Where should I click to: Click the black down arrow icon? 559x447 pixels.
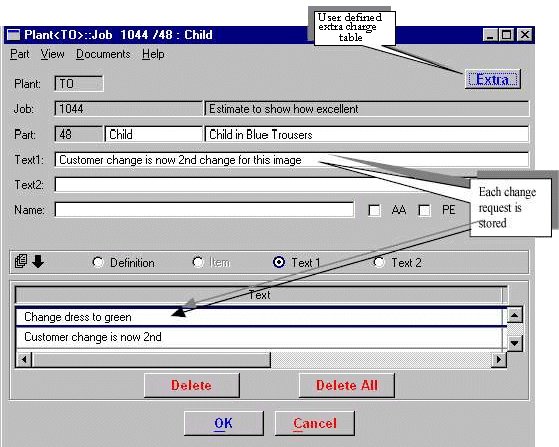[38, 261]
